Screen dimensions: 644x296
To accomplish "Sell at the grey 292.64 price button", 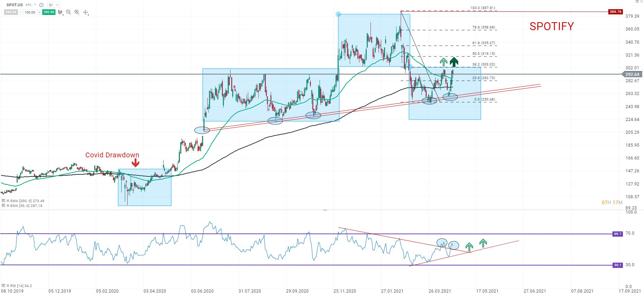I will [x=11, y=12].
